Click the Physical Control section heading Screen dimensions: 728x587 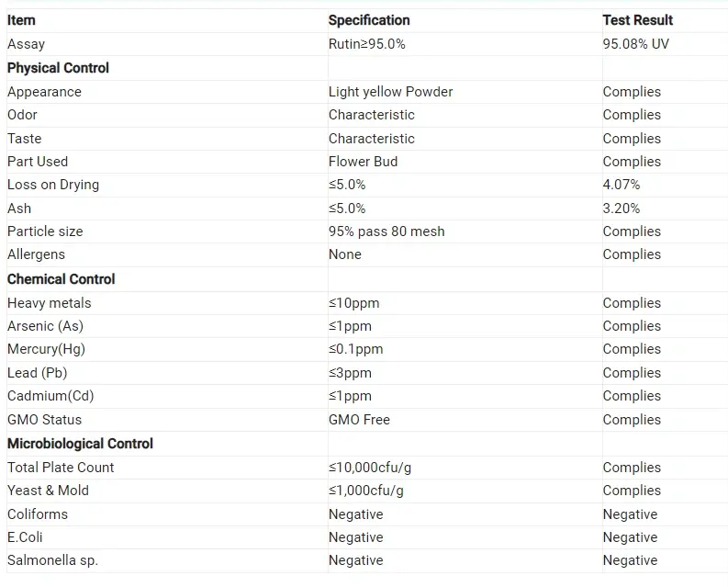click(58, 68)
